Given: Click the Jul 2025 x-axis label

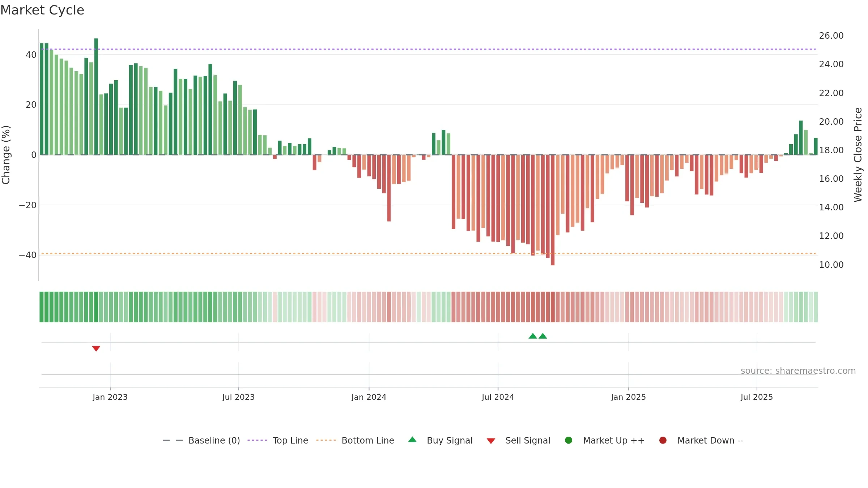Looking at the screenshot, I should [x=757, y=397].
